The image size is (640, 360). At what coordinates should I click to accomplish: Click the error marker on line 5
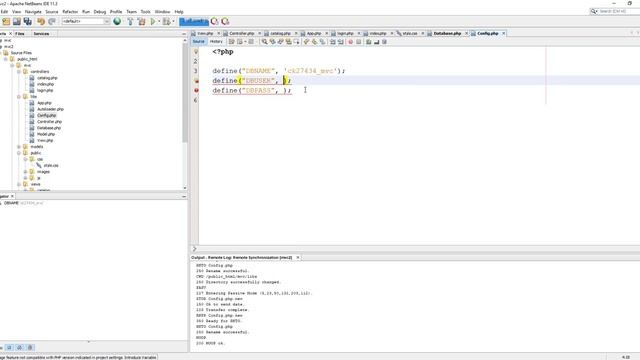coord(196,90)
